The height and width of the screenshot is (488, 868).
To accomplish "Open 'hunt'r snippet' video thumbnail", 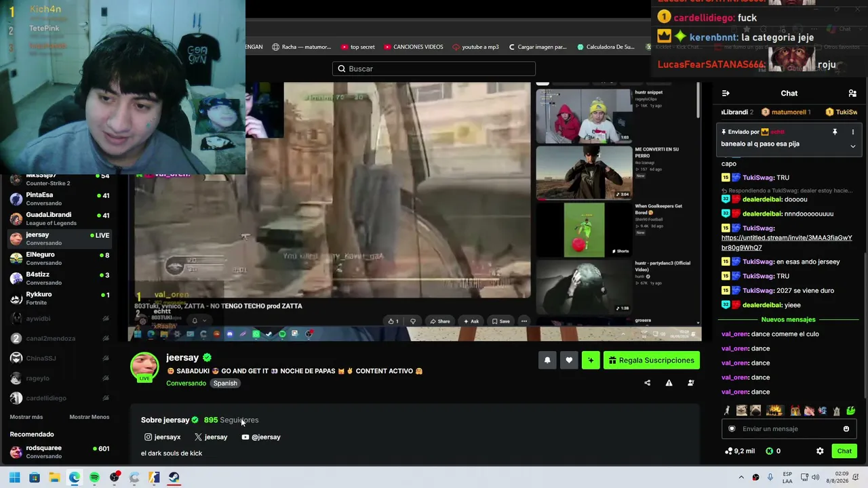I will (584, 115).
